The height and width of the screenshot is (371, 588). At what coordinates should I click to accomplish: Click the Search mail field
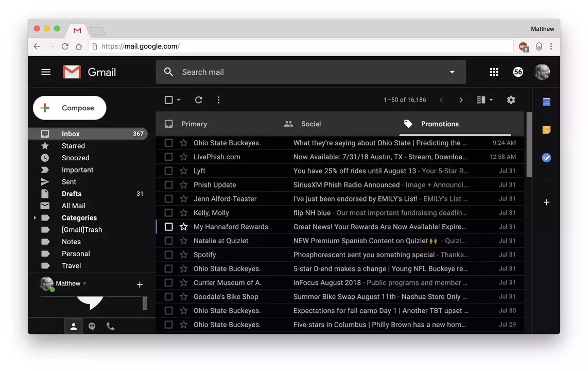pyautogui.click(x=311, y=72)
